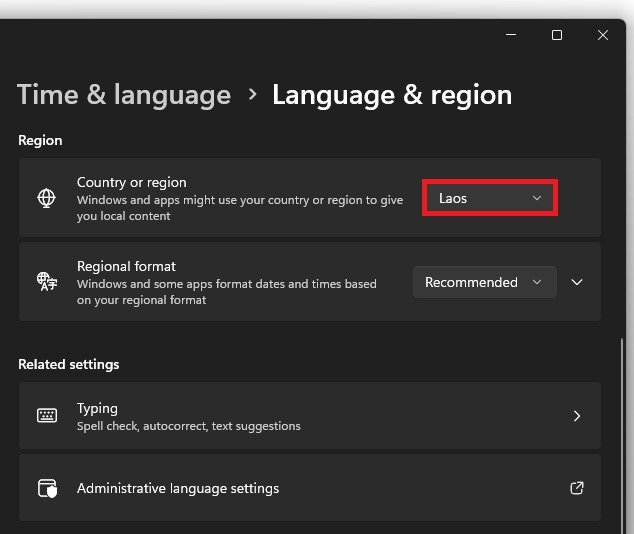Close the Settings window
This screenshot has width=634, height=534.
coord(603,35)
